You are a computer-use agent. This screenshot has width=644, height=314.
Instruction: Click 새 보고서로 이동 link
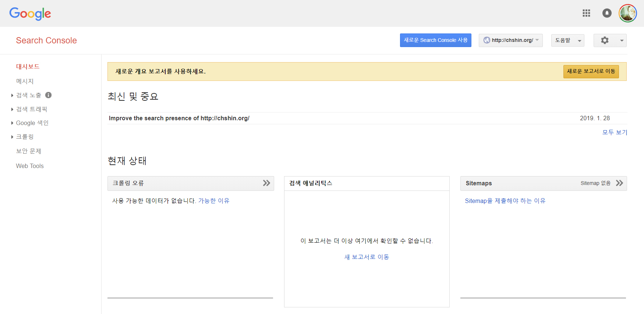(367, 257)
